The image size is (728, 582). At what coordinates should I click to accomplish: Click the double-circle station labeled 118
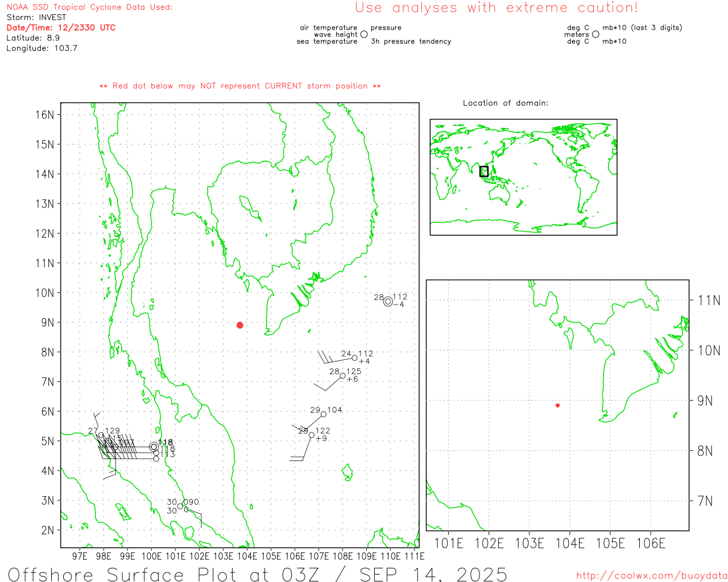tap(154, 447)
